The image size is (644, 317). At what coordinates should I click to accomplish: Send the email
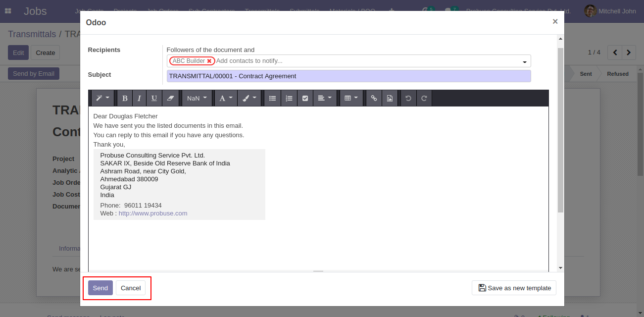point(100,288)
